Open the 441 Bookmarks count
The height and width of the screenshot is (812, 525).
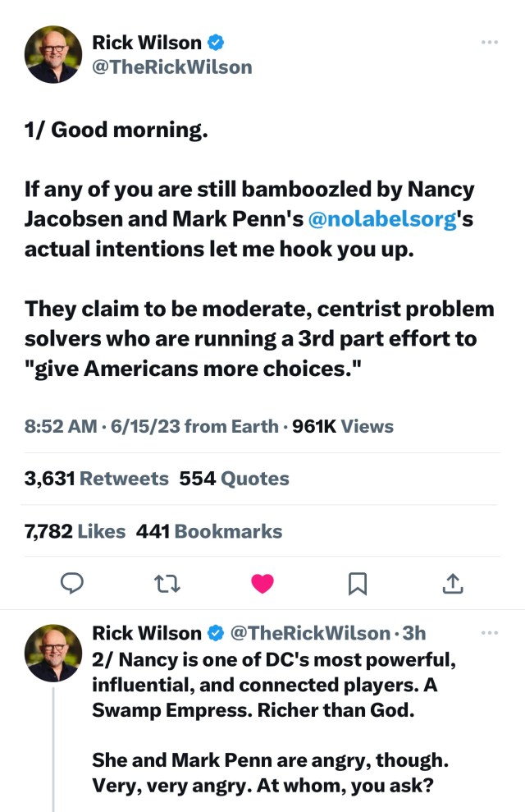[x=209, y=531]
